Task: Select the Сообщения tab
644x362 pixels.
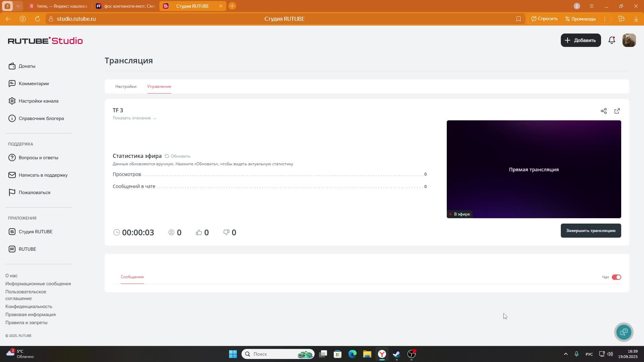Action: click(x=132, y=277)
